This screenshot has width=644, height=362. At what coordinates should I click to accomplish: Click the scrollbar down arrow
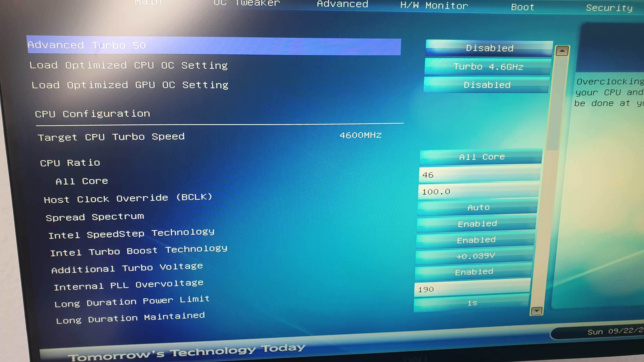pyautogui.click(x=536, y=311)
